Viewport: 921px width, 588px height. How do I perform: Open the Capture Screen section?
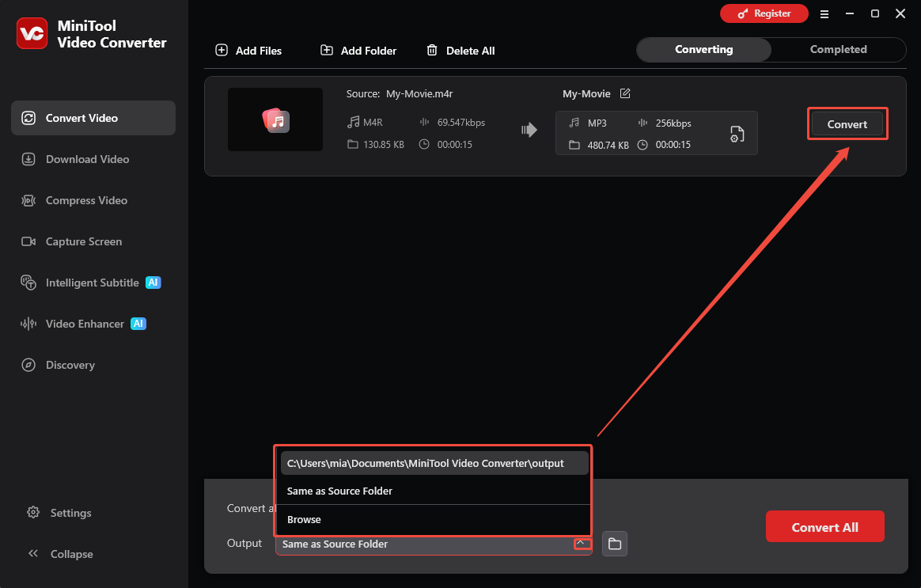tap(93, 241)
